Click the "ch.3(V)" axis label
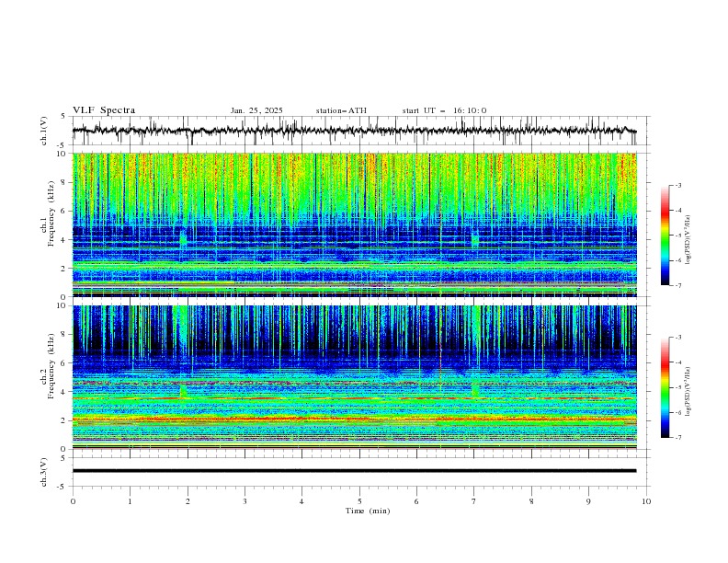Screen dimensions: 728x563 [x=44, y=472]
